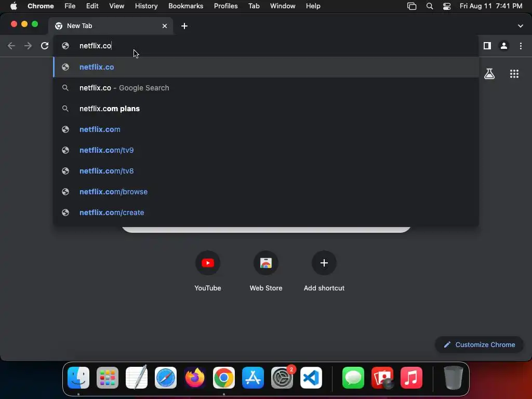Open Firefox from the Dock
532x399 pixels.
click(195, 378)
